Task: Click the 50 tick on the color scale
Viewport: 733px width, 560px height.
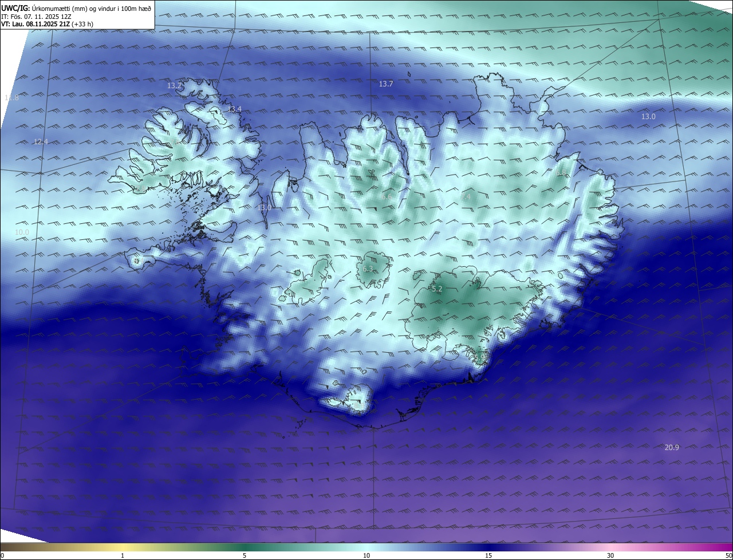Action: (x=728, y=555)
